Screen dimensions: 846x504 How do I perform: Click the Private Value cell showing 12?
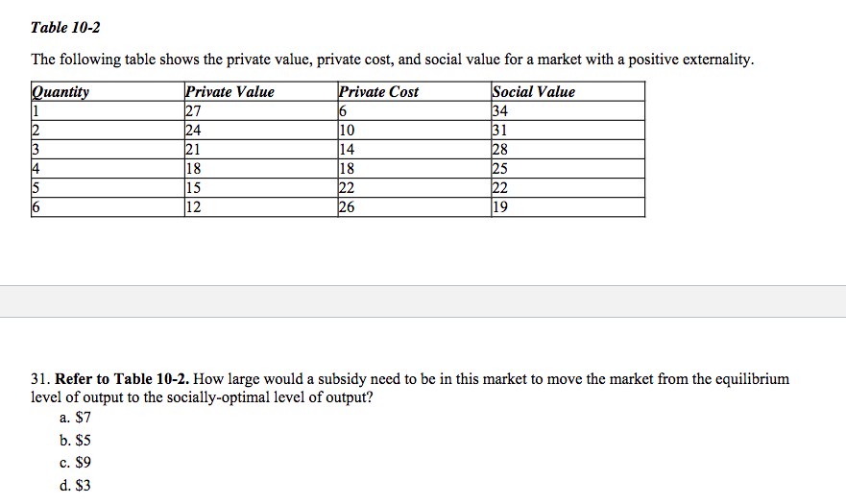point(194,208)
